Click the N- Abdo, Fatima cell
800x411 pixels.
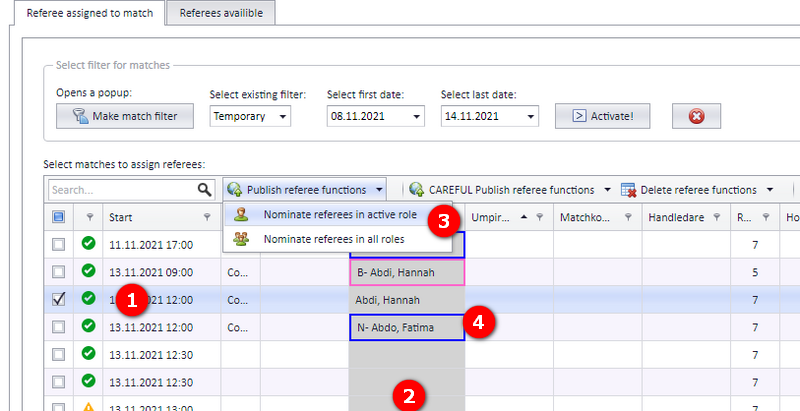407,327
